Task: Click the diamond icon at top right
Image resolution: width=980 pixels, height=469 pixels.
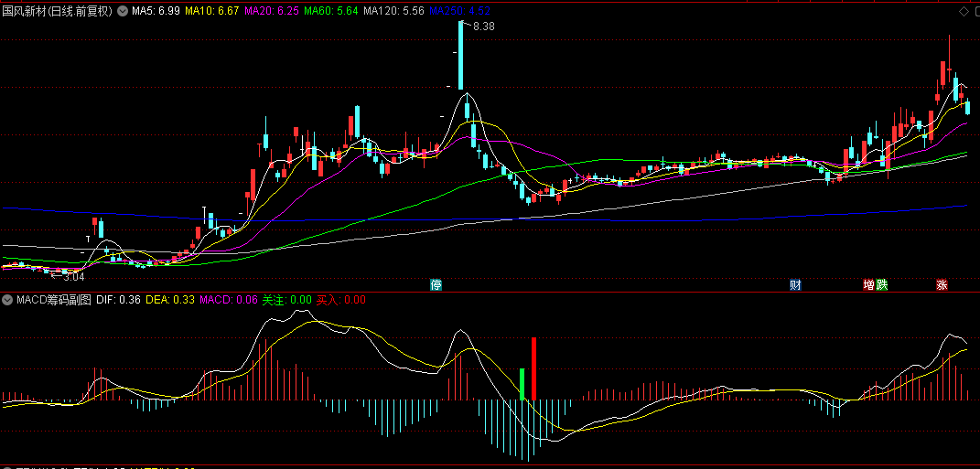Action: click(963, 11)
